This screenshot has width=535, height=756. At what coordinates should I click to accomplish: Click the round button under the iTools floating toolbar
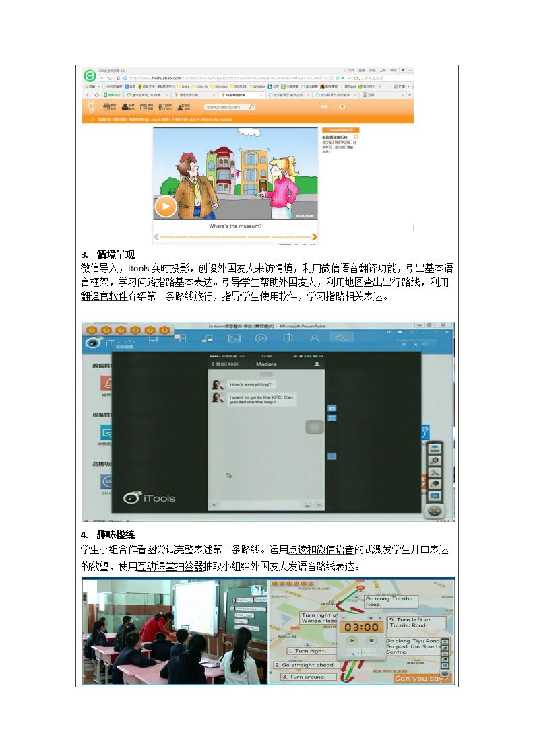click(x=434, y=510)
